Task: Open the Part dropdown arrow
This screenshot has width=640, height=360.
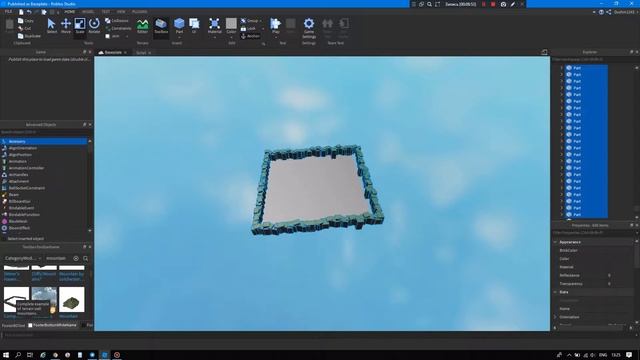Action: pos(179,38)
